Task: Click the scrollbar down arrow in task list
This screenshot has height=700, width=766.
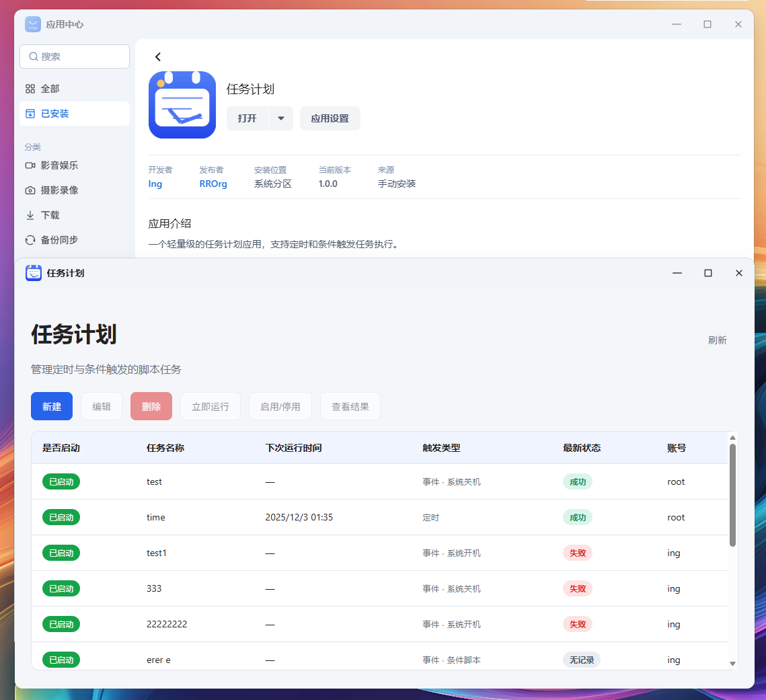Action: pos(733,663)
